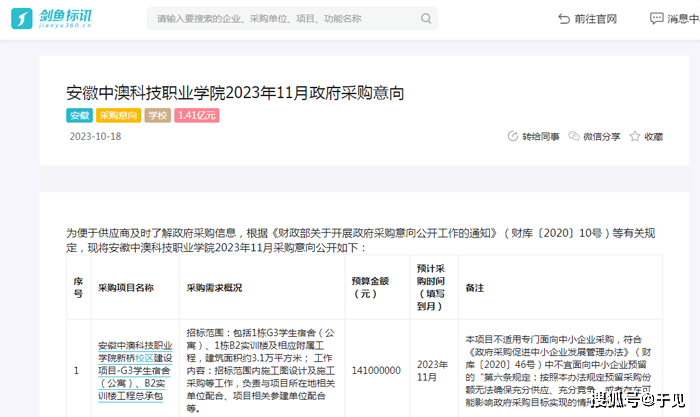The height and width of the screenshot is (417, 700).
Task: Focus the enterprise and project search box
Action: pyautogui.click(x=292, y=18)
